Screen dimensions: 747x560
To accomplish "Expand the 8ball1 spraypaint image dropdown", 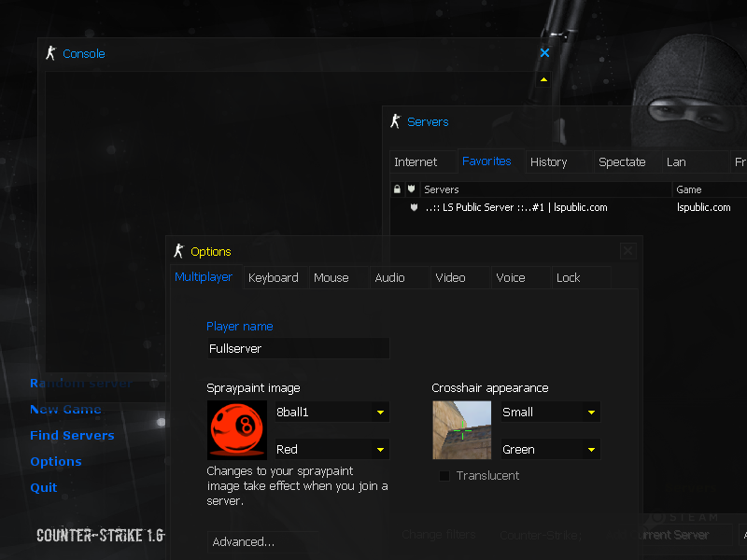I will coord(380,413).
